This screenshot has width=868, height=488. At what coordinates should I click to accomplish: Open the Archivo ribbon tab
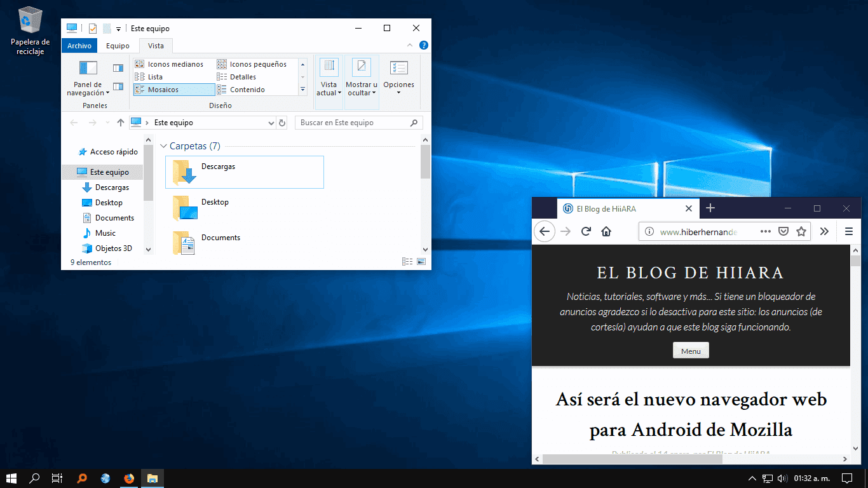(79, 46)
